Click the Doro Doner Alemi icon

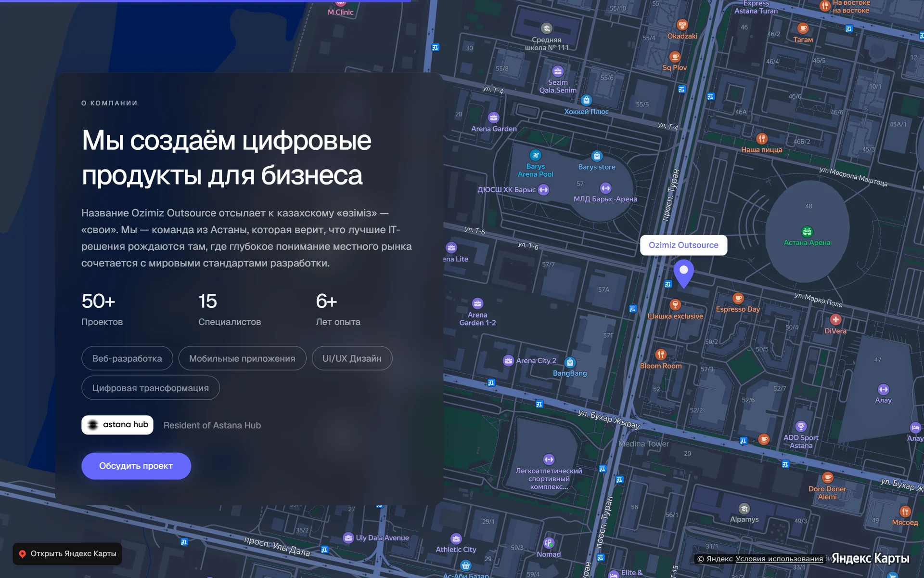[x=827, y=477]
